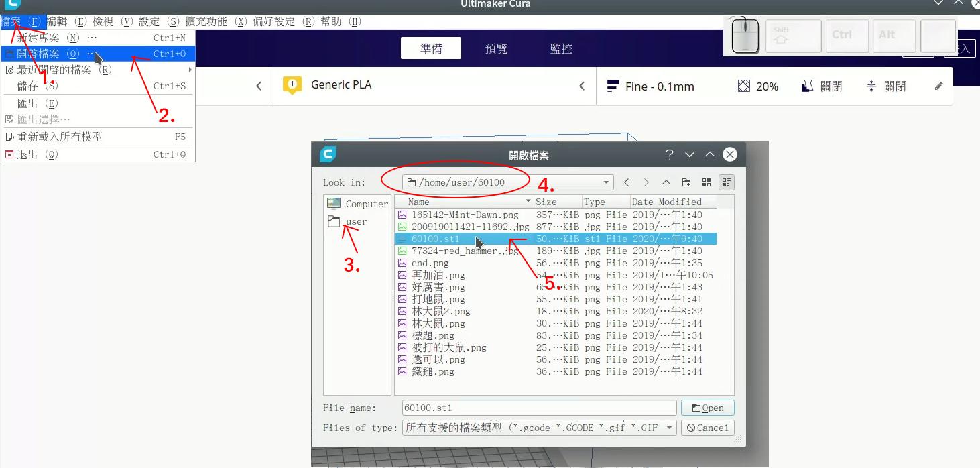Open the 編輯 (E) menu
The image size is (980, 468).
tap(67, 21)
